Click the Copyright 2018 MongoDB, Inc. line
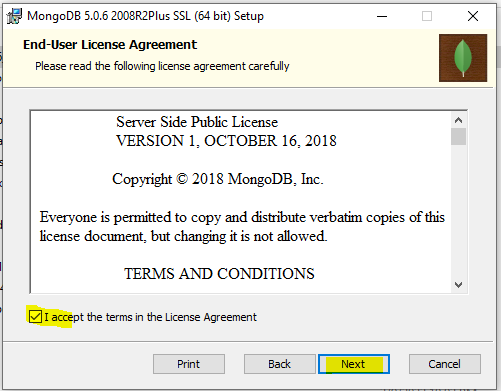 coord(218,179)
